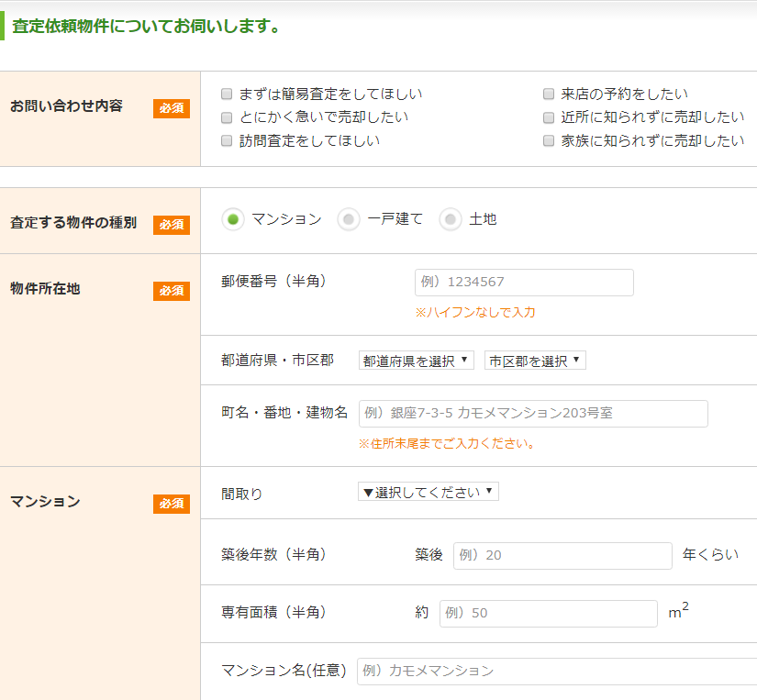Click the ※ハイフンなしで入力 note text

click(x=471, y=312)
